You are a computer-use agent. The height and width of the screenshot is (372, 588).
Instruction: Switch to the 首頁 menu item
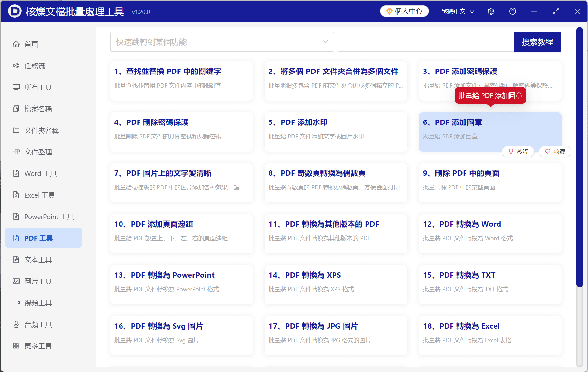(x=31, y=44)
